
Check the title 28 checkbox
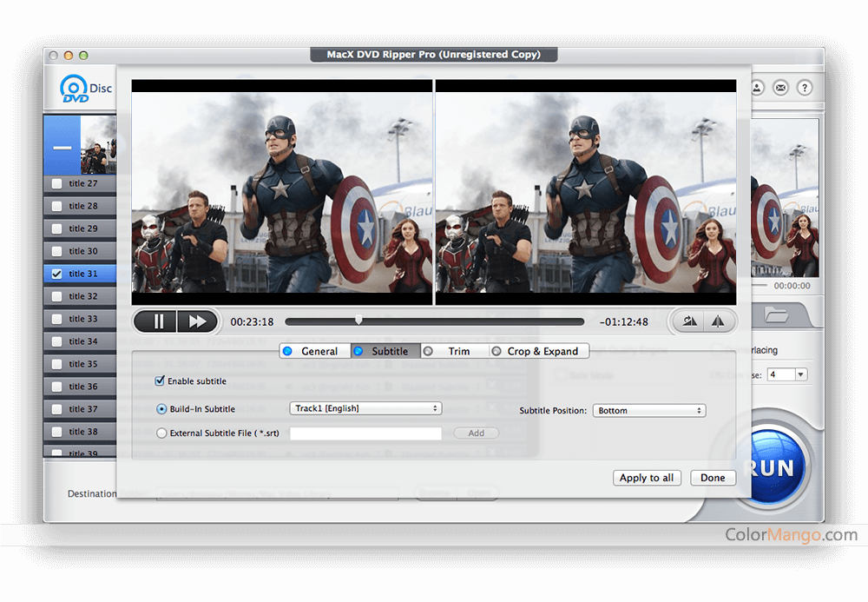pyautogui.click(x=56, y=206)
